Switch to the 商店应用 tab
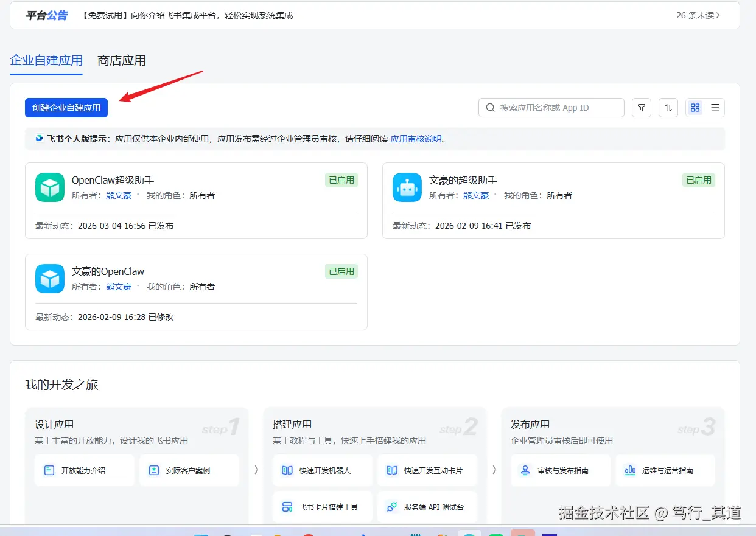 click(x=121, y=60)
